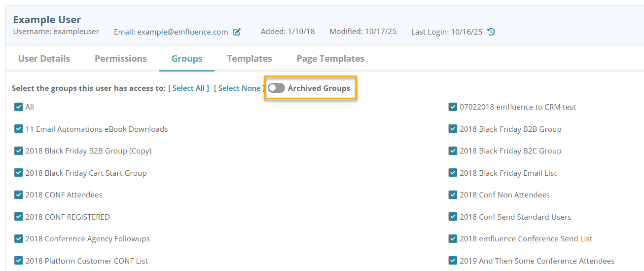Screen dimensions: 644x271
Task: Toggle 07022018 emfluence to CRM test checkbox
Action: 453,107
